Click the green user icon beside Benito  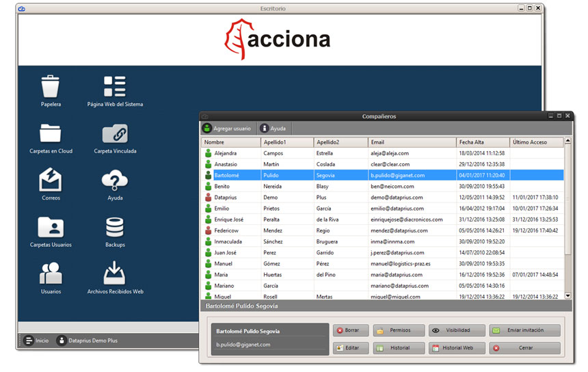tap(208, 186)
